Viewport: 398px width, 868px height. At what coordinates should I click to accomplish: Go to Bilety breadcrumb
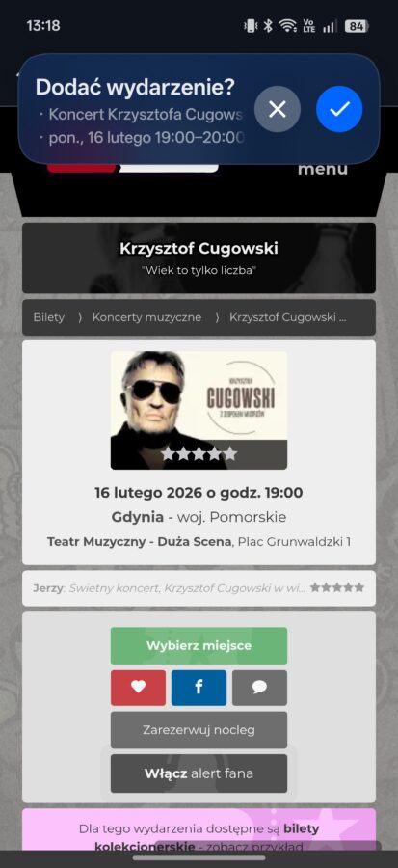[48, 317]
